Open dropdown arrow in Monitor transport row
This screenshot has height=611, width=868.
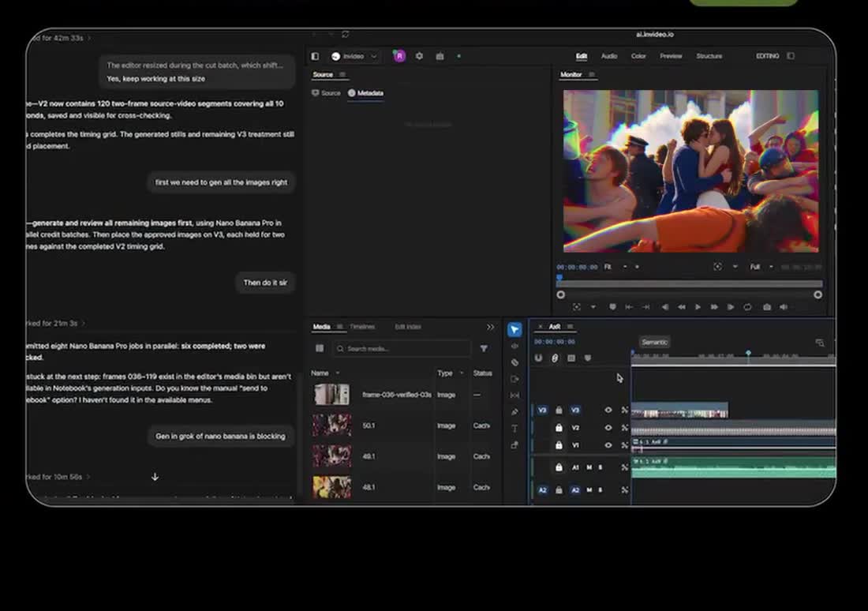[593, 307]
